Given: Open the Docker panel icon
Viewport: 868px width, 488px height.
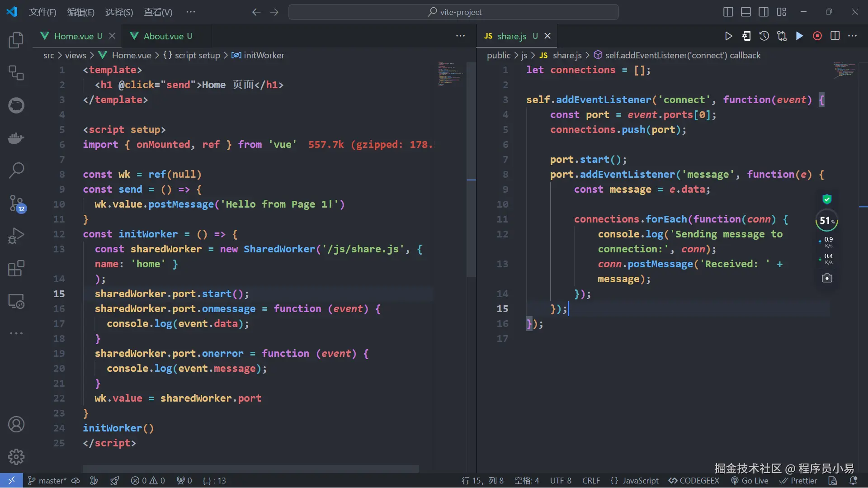Looking at the screenshot, I should (16, 138).
